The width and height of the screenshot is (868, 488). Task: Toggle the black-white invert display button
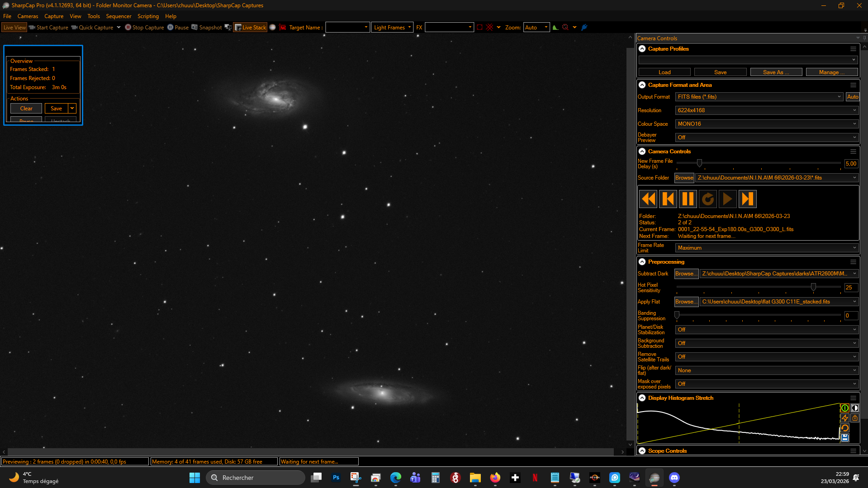pyautogui.click(x=854, y=408)
